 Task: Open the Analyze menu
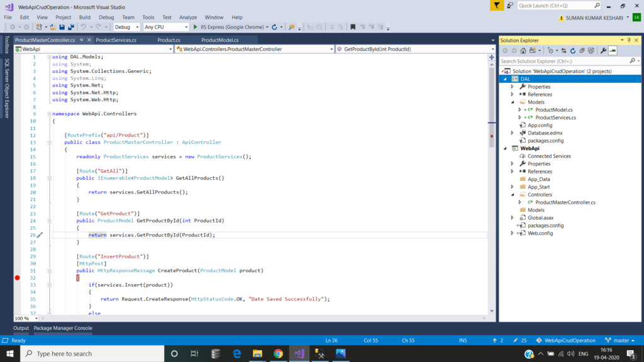[x=188, y=17]
